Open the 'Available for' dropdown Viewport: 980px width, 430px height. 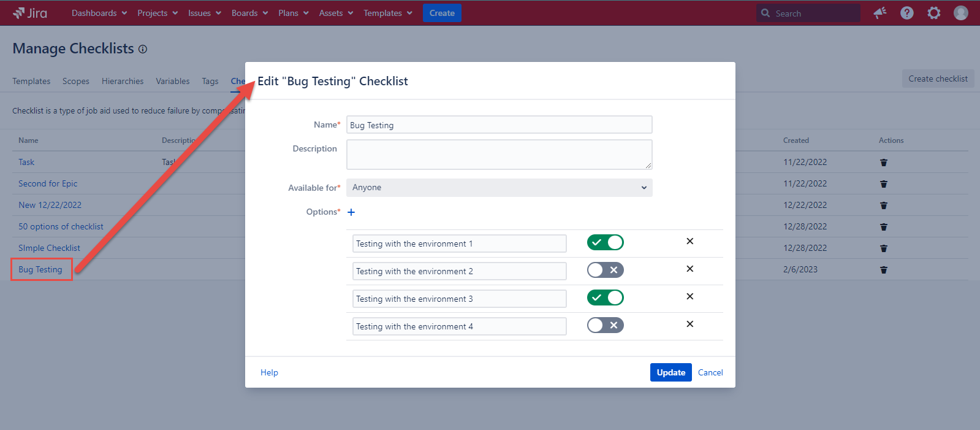pyautogui.click(x=499, y=188)
